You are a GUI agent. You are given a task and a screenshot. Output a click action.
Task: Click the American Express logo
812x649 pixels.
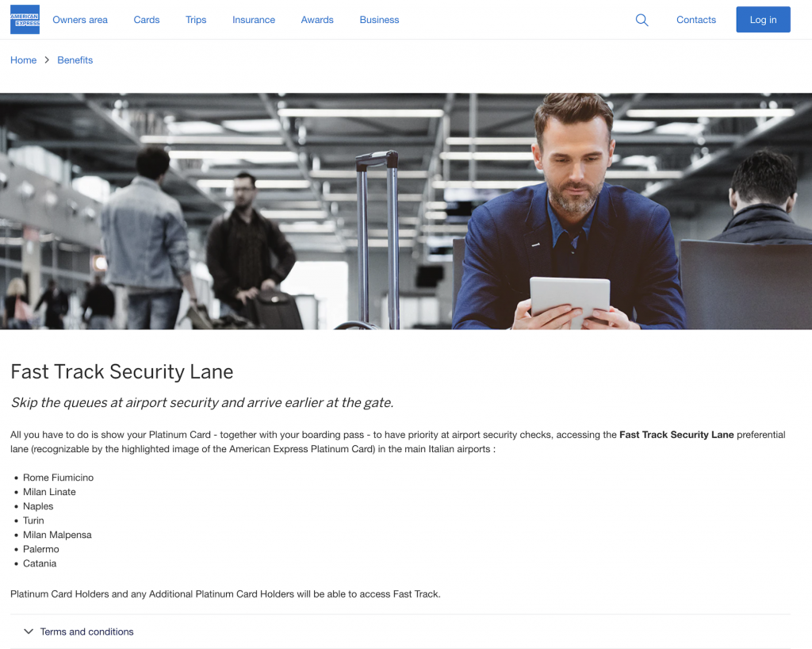[x=25, y=20]
